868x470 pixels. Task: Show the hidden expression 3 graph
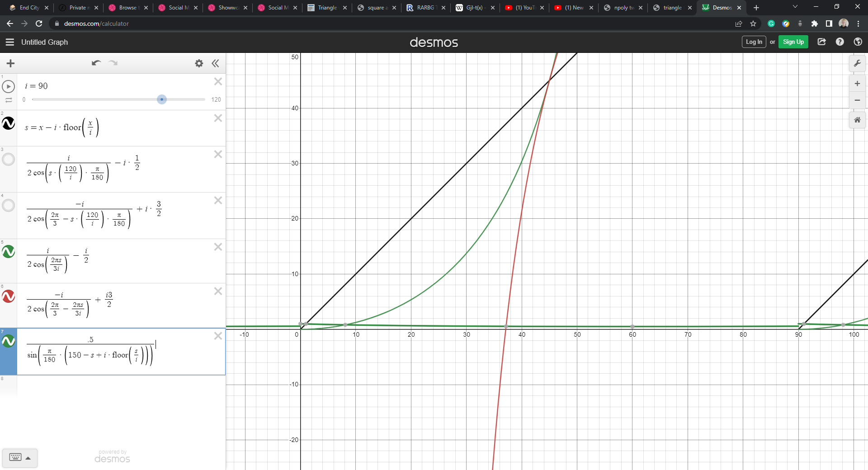9,159
